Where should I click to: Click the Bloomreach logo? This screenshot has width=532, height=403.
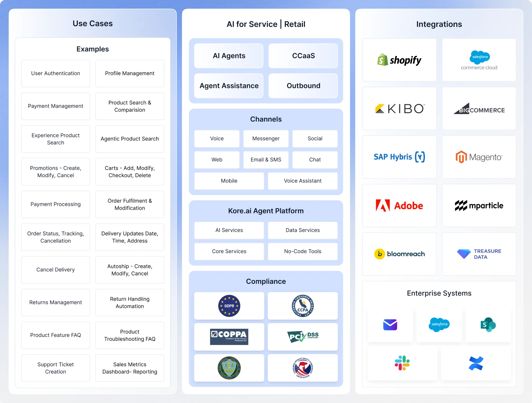click(x=399, y=254)
